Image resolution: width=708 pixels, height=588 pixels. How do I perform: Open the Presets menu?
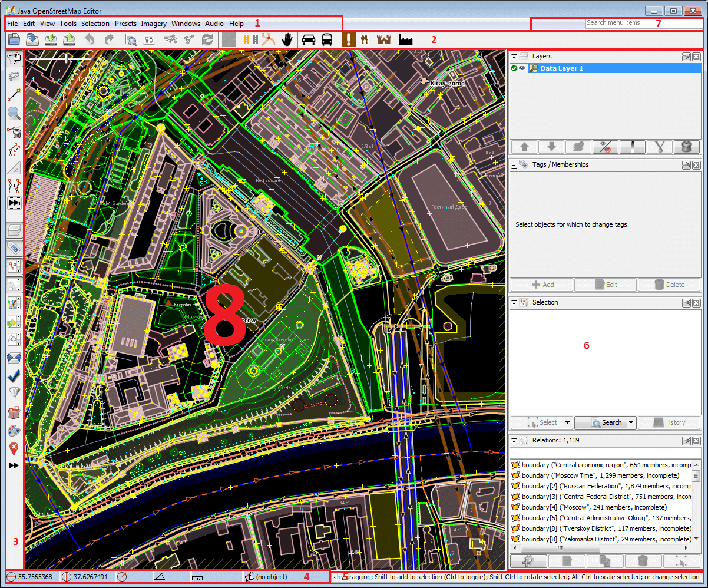coord(125,24)
